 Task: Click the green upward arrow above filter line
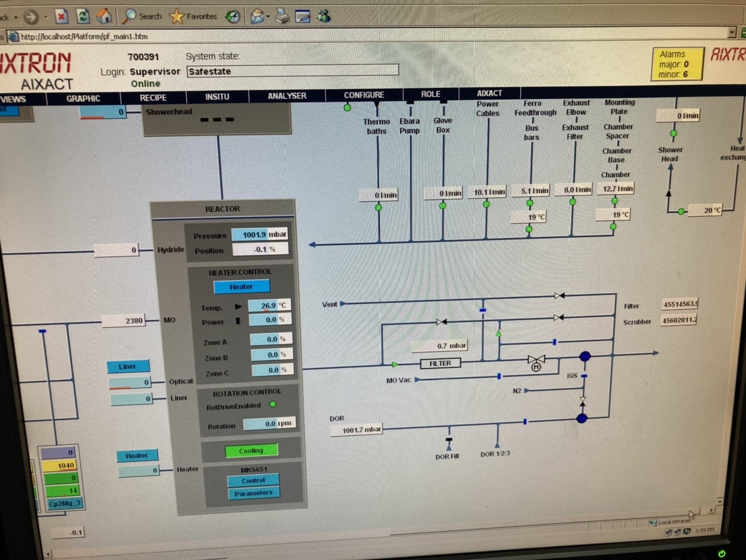tap(498, 334)
